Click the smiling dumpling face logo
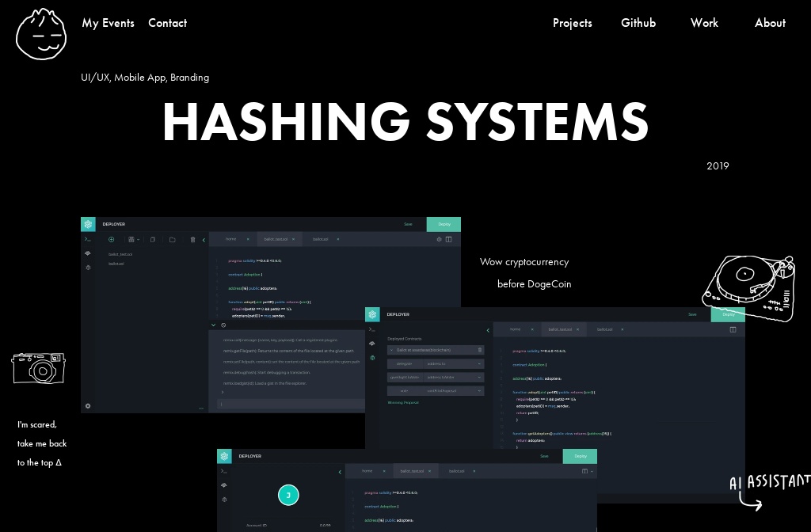Image resolution: width=811 pixels, height=532 pixels. 41,33
